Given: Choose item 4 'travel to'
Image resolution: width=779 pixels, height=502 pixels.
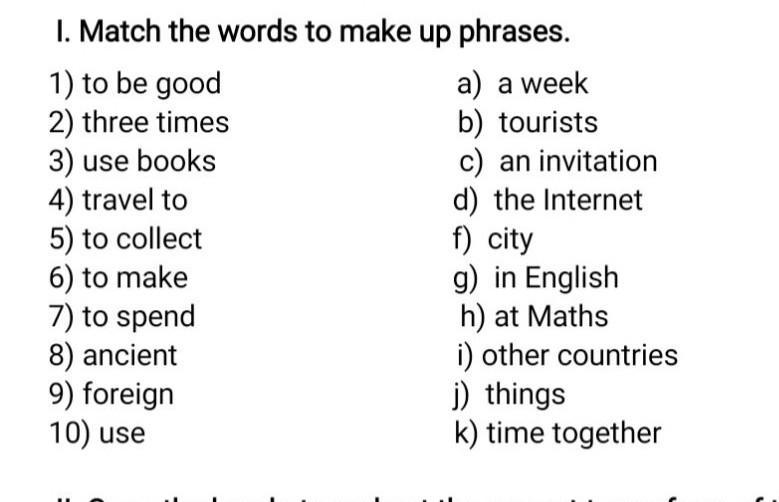Looking at the screenshot, I should point(118,200).
